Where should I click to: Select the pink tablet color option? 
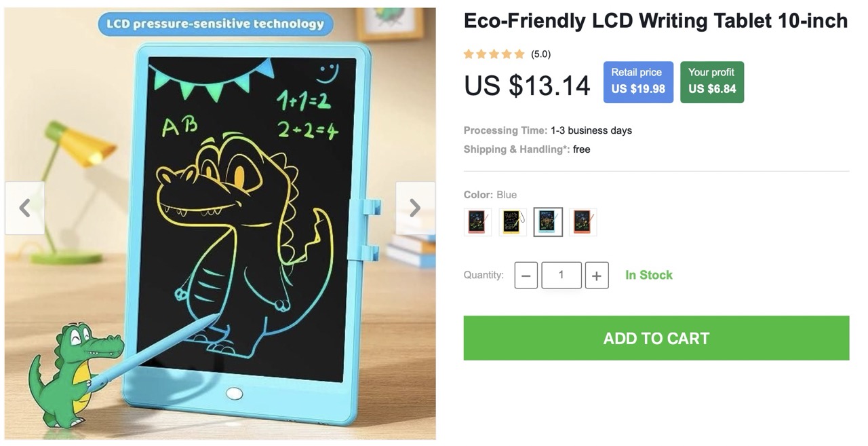(x=477, y=222)
